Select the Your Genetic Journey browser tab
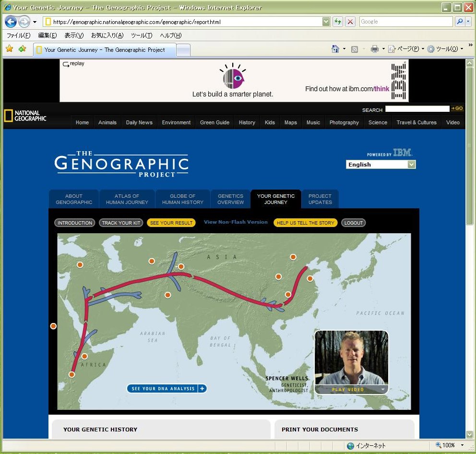Image resolution: width=476 pixels, height=454 pixels. click(105, 50)
